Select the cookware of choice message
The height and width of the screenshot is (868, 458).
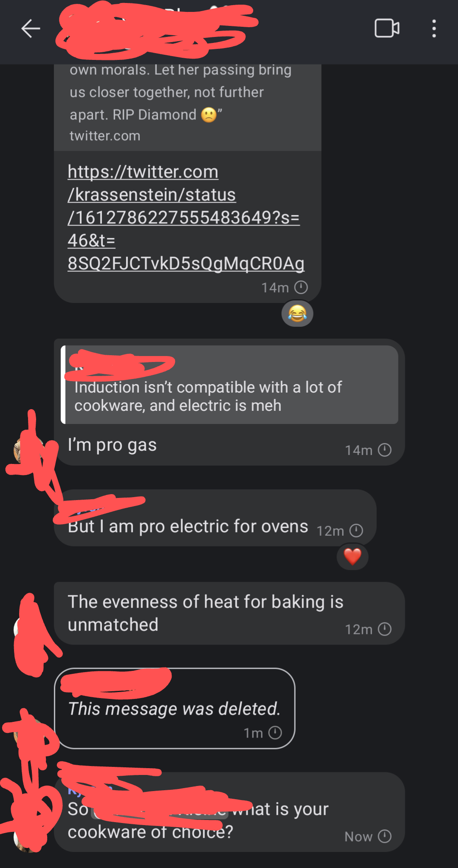[229, 812]
